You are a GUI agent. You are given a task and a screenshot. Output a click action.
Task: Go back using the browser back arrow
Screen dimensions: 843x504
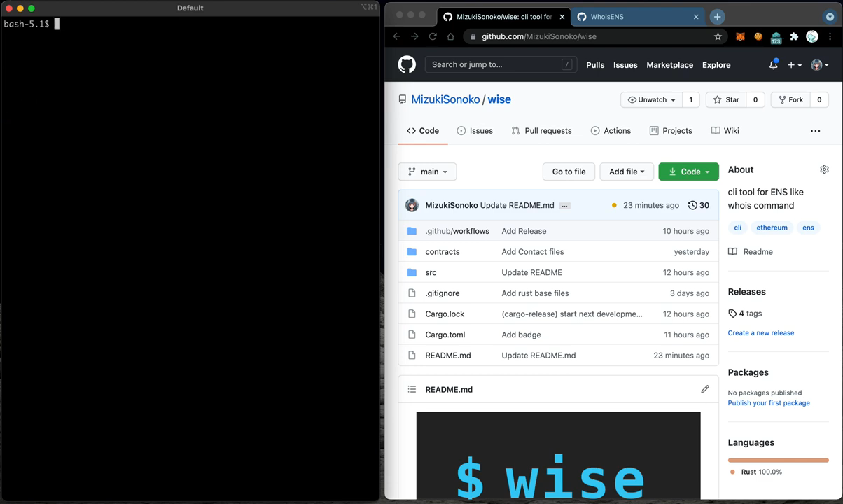[x=397, y=36]
